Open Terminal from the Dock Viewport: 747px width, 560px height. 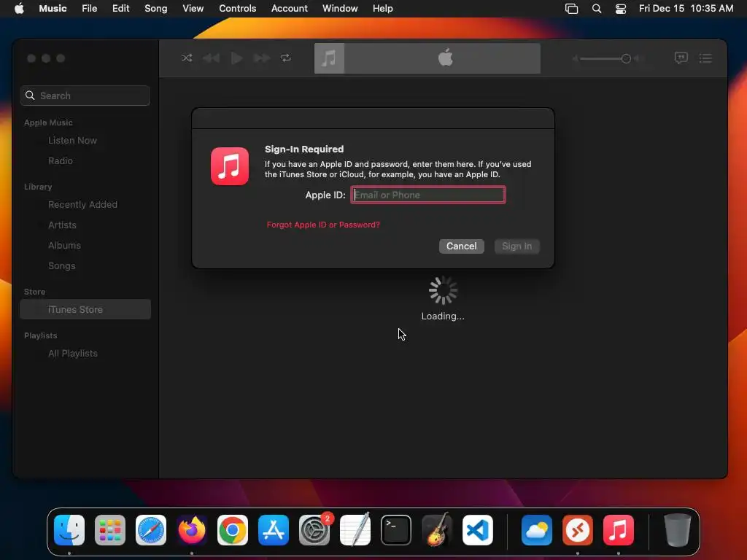[x=396, y=530]
